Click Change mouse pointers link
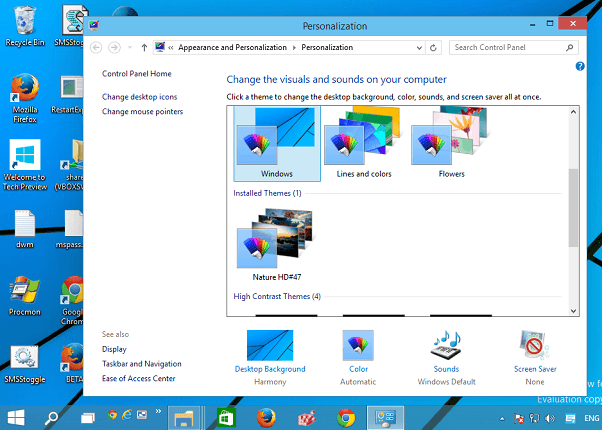The image size is (602, 430). click(142, 112)
